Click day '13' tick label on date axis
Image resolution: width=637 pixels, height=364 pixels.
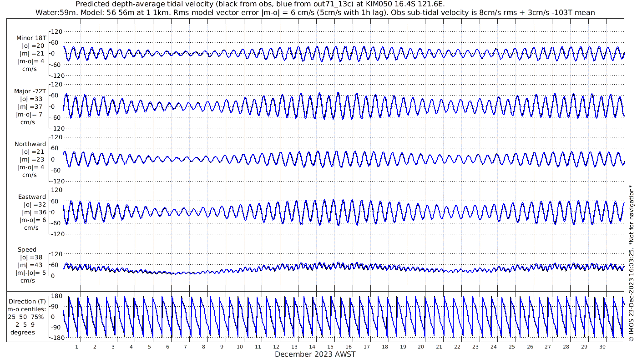pyautogui.click(x=294, y=347)
